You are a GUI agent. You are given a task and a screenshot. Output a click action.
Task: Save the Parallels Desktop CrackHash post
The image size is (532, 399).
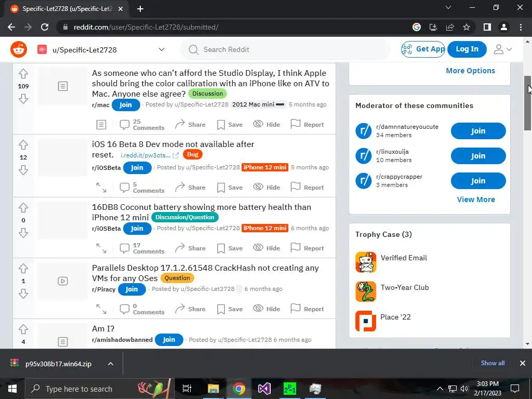pyautogui.click(x=230, y=309)
